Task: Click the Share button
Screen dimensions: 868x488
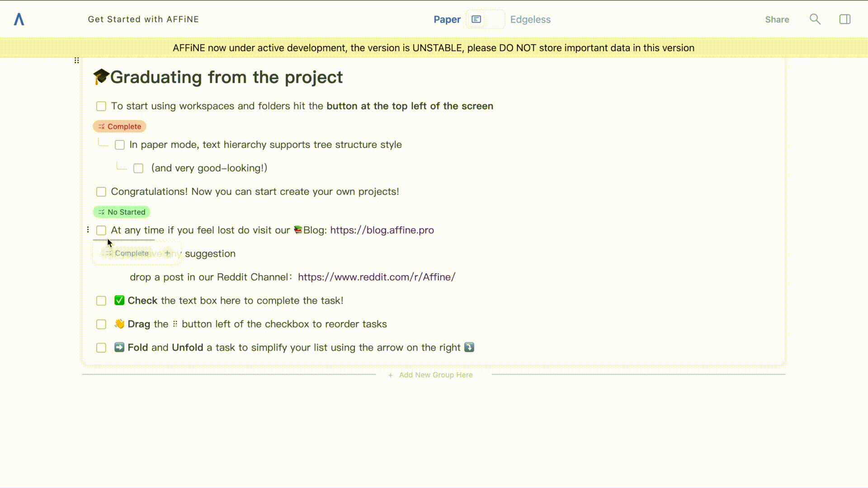Action: (777, 19)
